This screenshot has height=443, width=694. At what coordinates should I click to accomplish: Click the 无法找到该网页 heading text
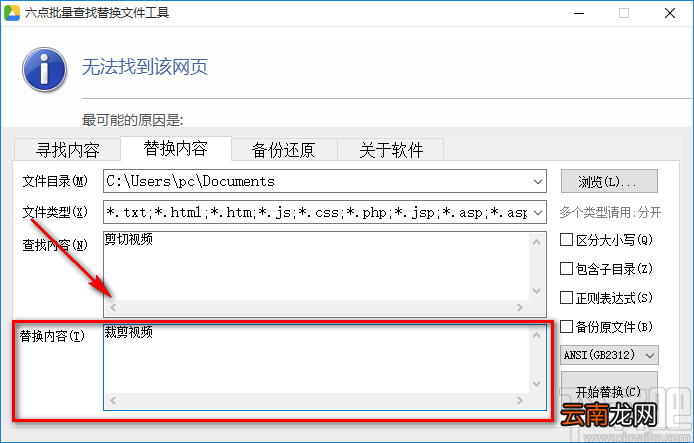click(x=145, y=67)
